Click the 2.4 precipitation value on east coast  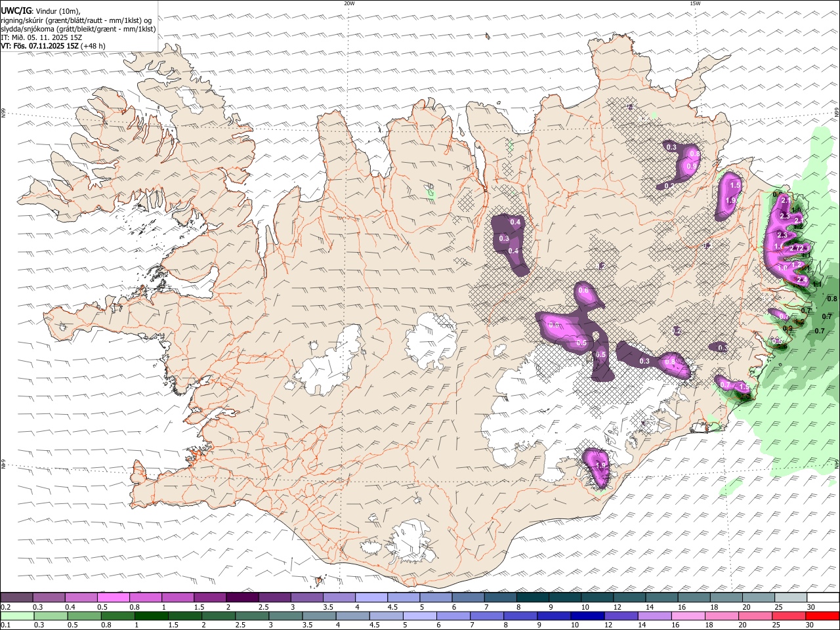(802, 280)
